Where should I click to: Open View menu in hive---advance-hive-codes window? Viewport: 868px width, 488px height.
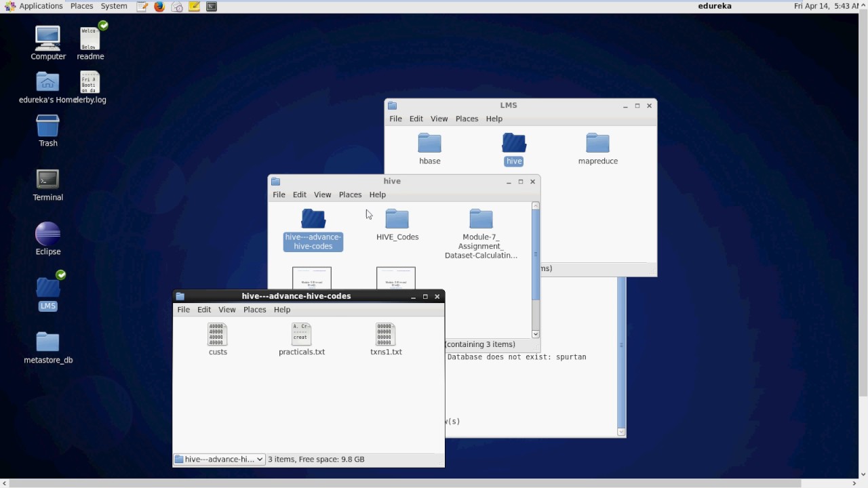(x=227, y=310)
